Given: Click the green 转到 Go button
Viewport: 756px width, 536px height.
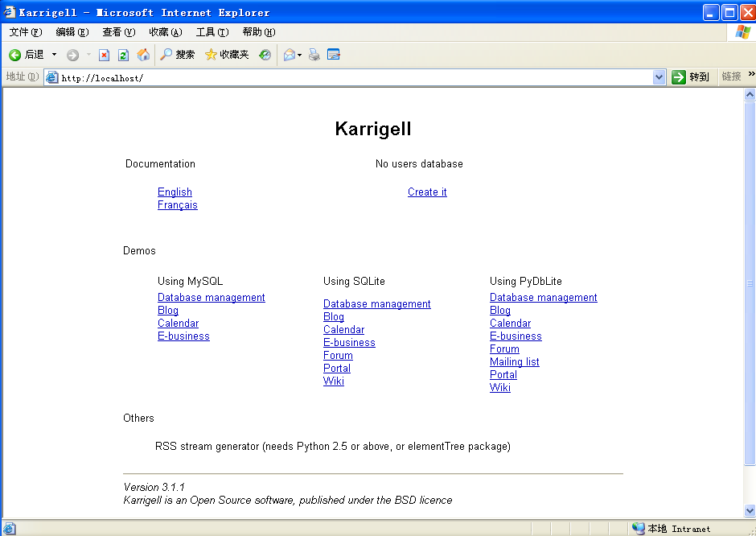Looking at the screenshot, I should (690, 77).
